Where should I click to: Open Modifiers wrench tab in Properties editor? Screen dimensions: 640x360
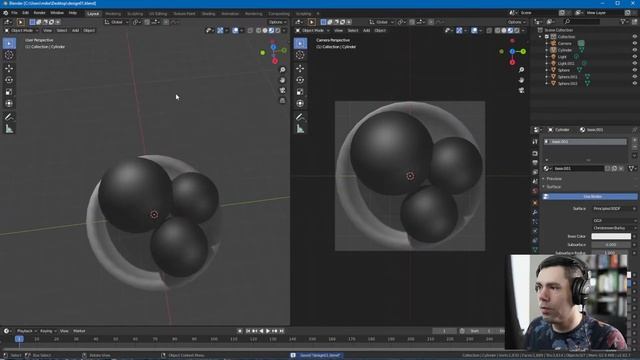click(535, 212)
